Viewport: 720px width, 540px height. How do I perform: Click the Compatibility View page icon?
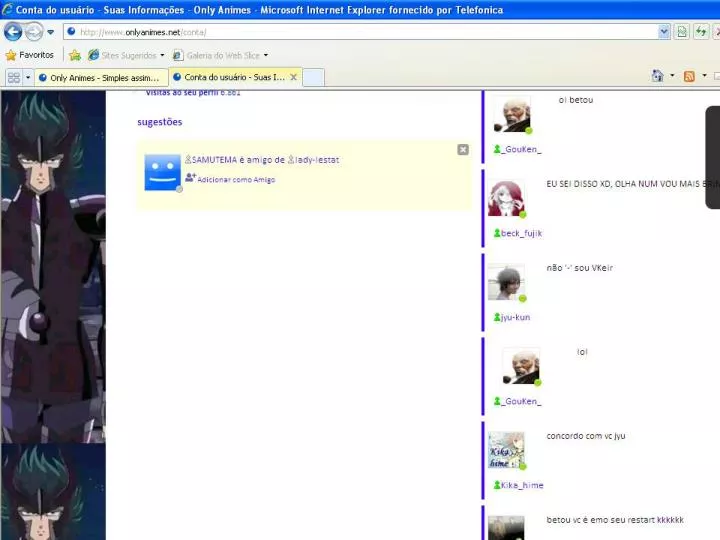coord(682,32)
